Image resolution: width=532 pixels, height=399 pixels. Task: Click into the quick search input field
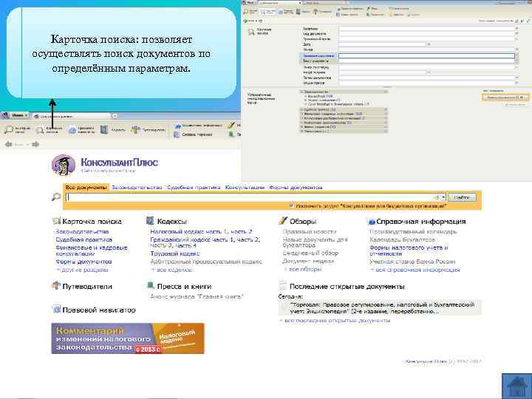click(250, 197)
